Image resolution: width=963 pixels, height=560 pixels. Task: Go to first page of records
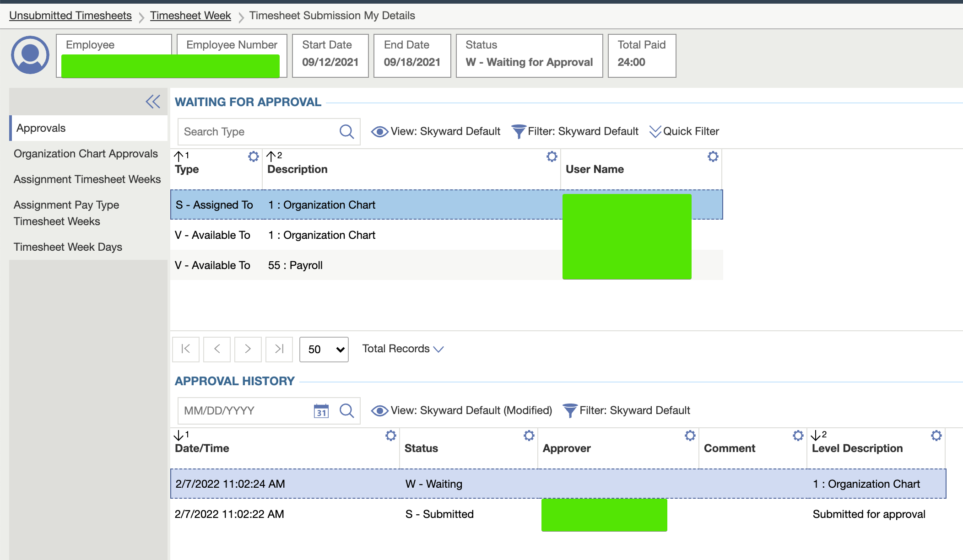[x=186, y=349]
